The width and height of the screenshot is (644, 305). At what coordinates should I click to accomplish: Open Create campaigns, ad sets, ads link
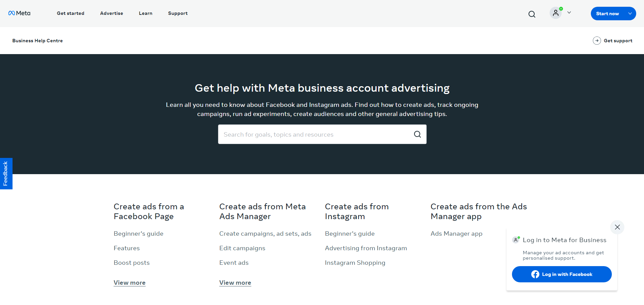(265, 234)
